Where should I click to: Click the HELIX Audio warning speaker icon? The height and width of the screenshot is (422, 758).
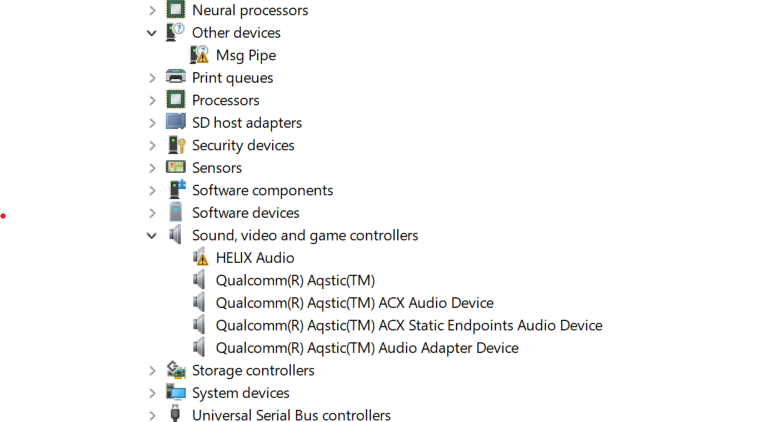200,258
